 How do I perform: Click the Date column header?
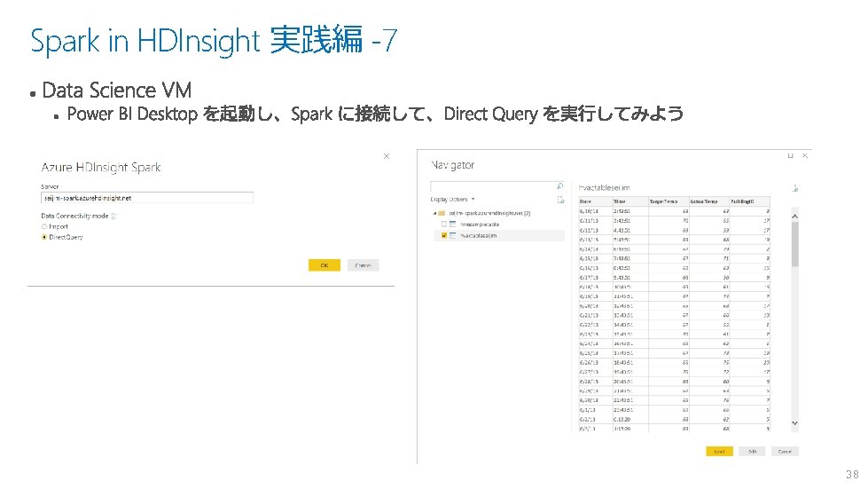point(595,201)
